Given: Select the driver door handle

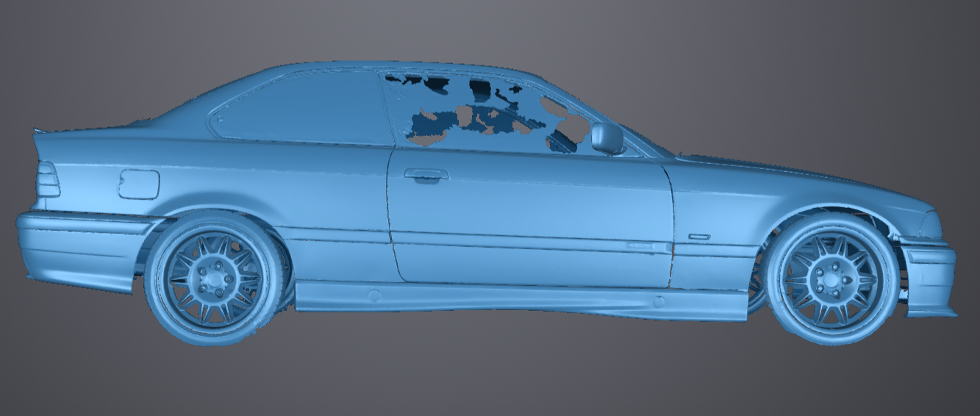Looking at the screenshot, I should 426,175.
